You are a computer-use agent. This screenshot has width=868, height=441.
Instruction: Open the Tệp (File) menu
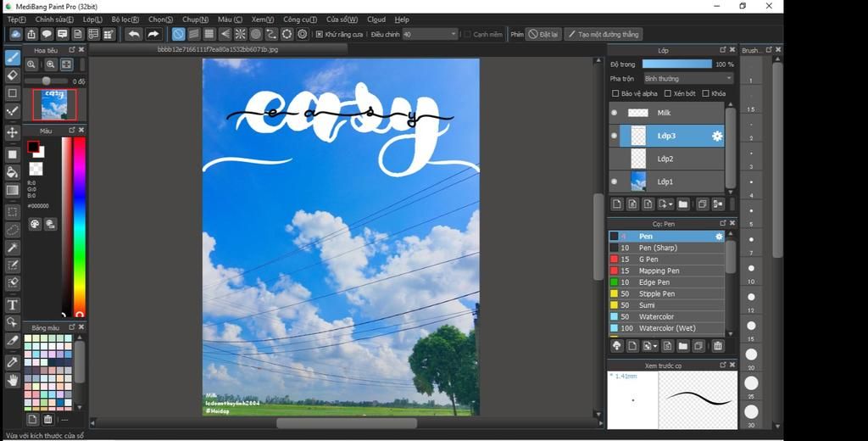click(x=17, y=20)
